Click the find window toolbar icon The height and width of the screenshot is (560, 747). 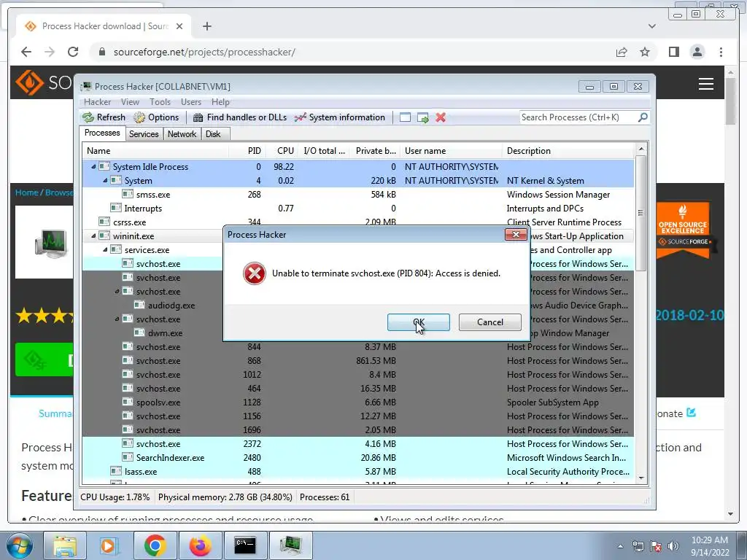(405, 117)
